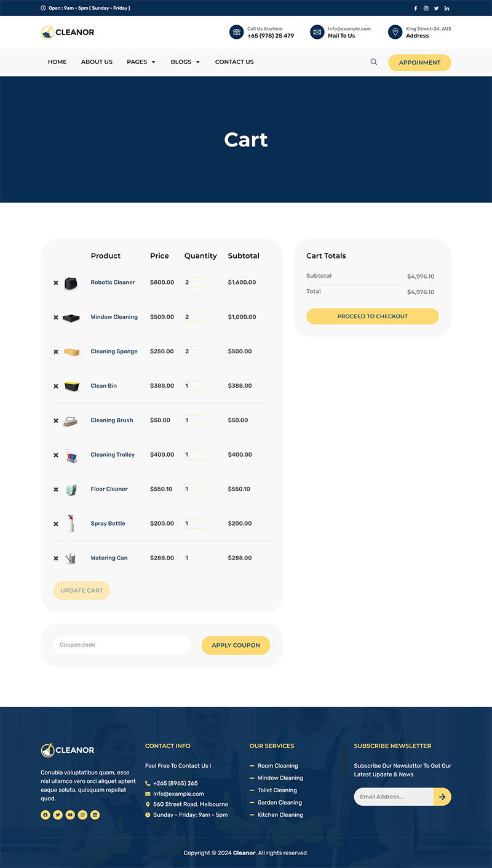Open Instagram icon in top bar

coord(426,8)
